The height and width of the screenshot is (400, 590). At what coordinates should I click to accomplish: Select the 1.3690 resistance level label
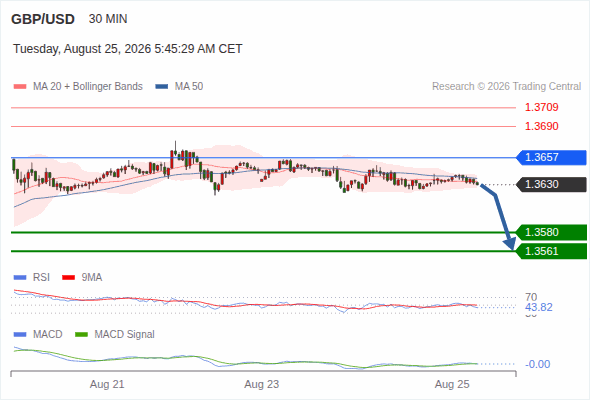coord(541,126)
